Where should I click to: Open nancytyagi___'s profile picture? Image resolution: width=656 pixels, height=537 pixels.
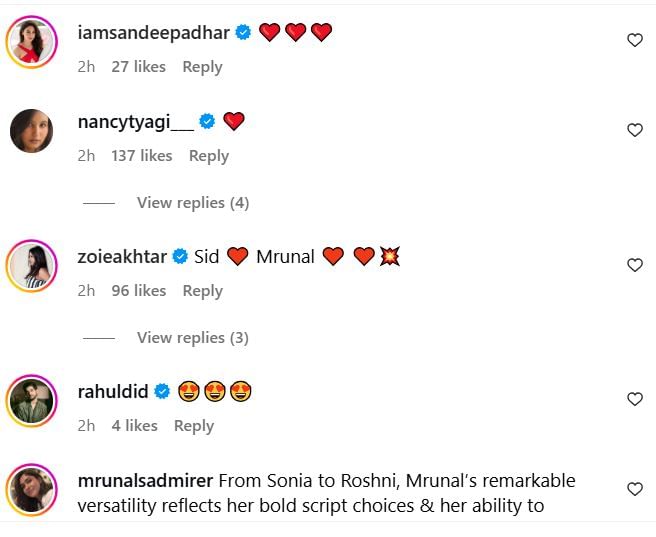tap(31, 130)
